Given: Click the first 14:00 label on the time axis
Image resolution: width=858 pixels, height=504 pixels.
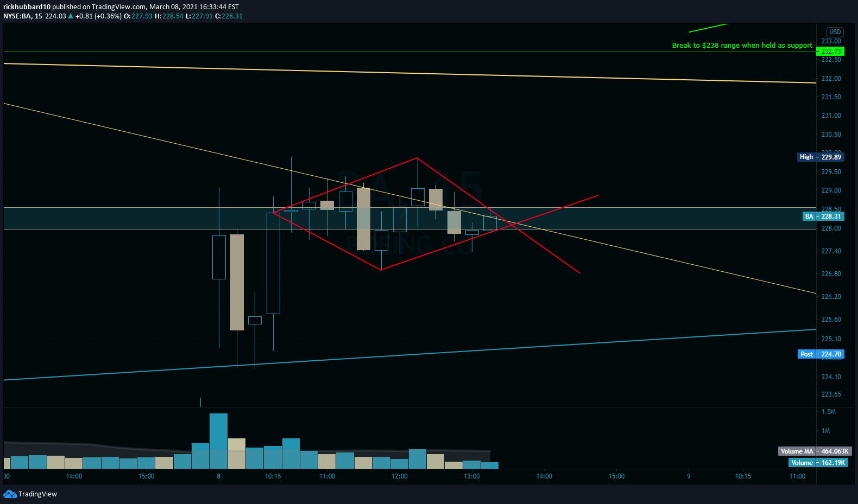Looking at the screenshot, I should click(x=74, y=476).
